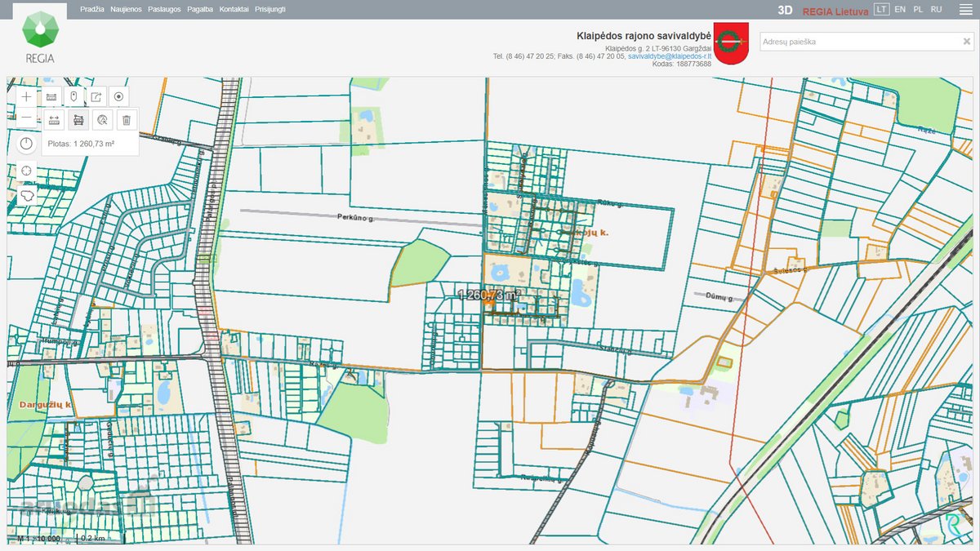Screen dimensions: 980x551
Task: Click the share/export map icon
Action: tap(96, 96)
